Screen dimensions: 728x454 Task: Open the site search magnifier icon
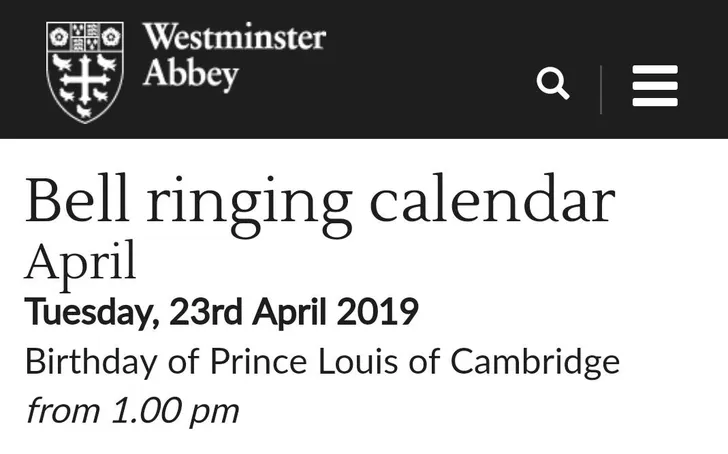click(552, 84)
